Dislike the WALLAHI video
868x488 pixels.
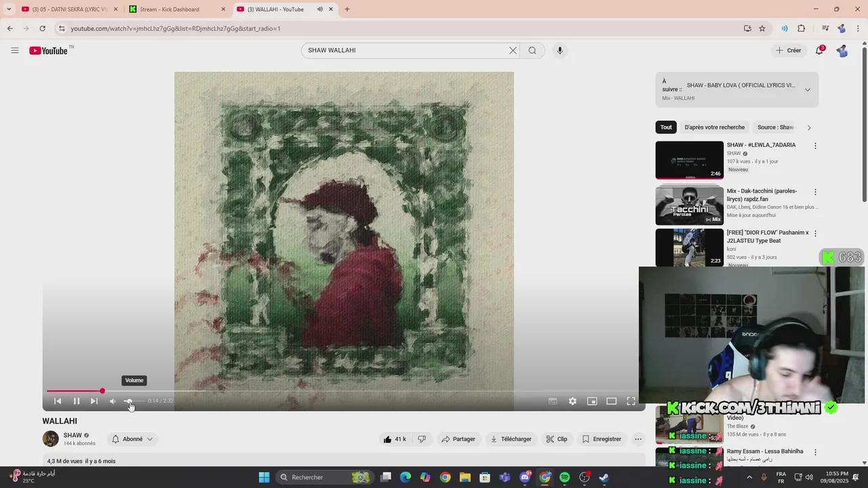tap(422, 439)
